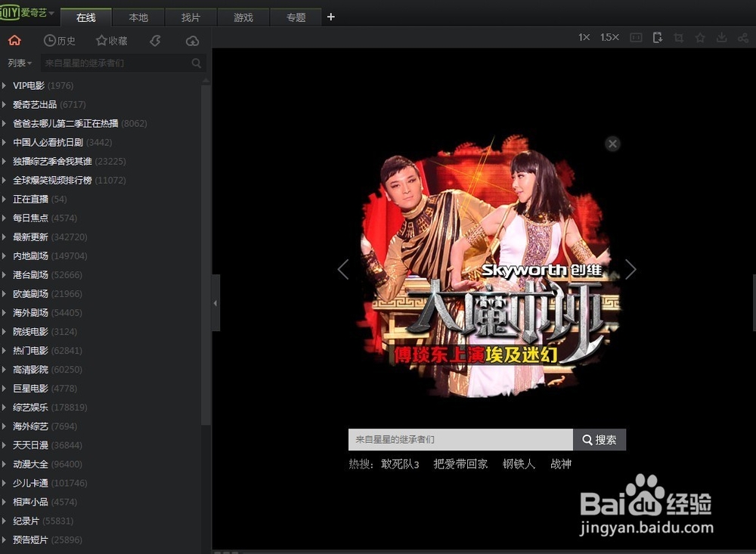
Task: Select the 动漫大全 list row
Action: (101, 464)
